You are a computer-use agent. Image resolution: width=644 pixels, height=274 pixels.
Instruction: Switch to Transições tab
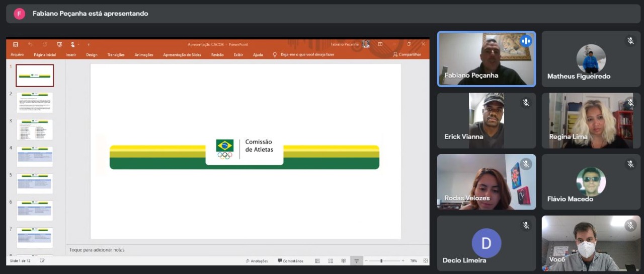click(116, 54)
